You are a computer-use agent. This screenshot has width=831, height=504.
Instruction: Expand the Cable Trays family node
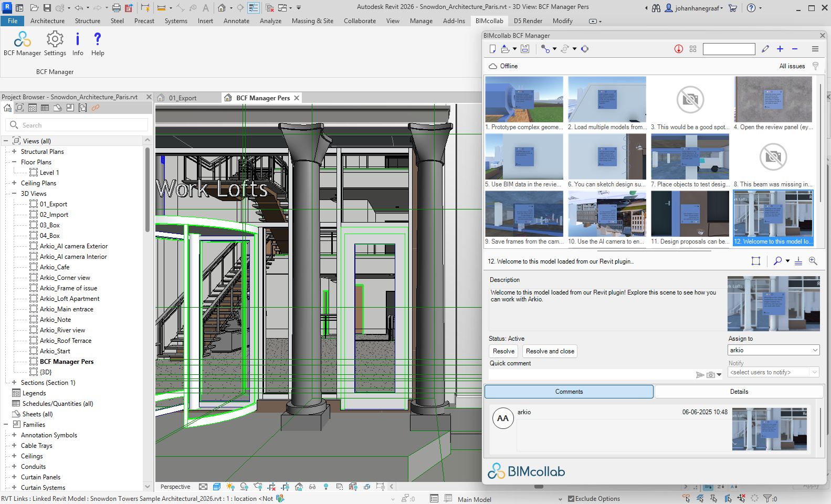[14, 446]
